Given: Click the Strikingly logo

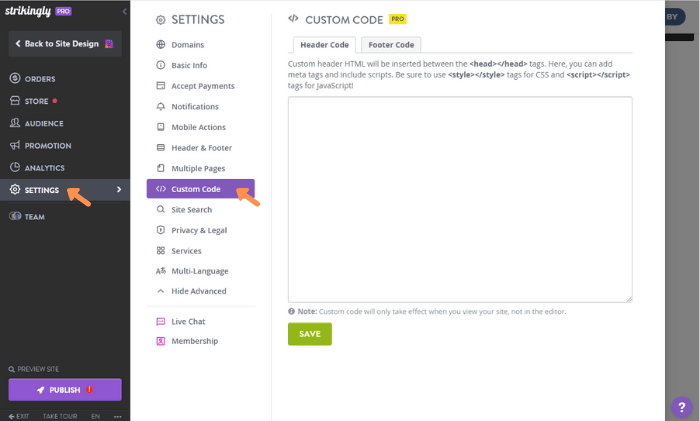Looking at the screenshot, I should point(28,11).
